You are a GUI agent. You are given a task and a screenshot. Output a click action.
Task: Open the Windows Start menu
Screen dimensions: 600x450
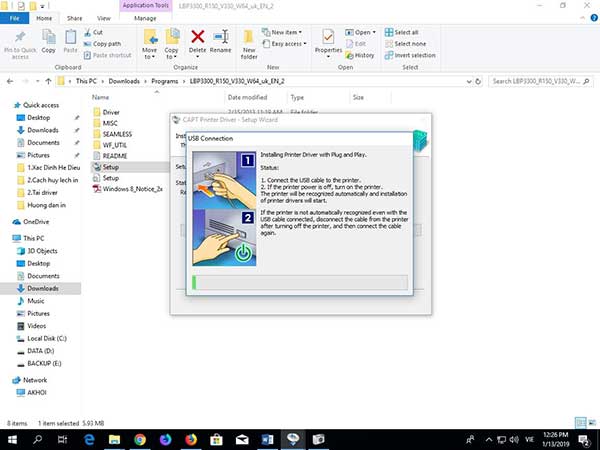(x=12, y=440)
